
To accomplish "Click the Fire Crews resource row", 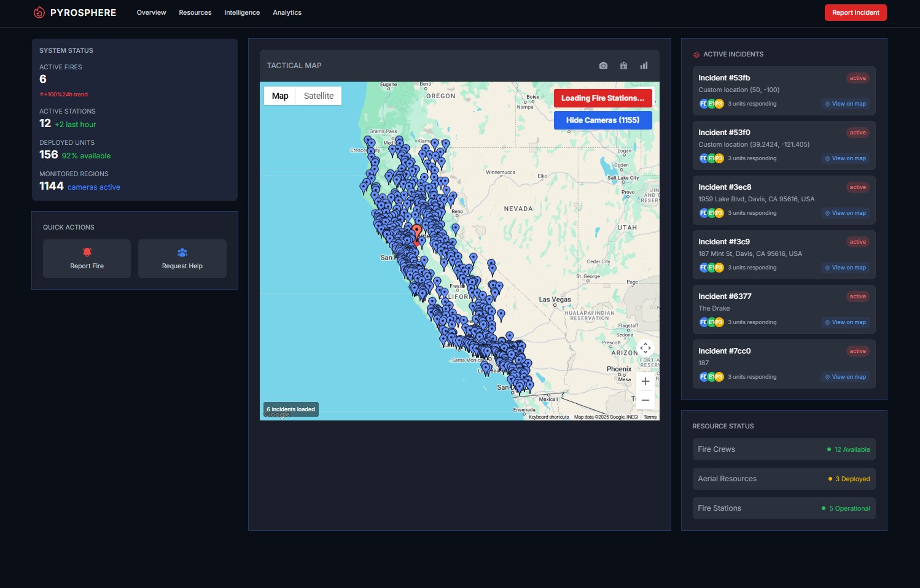I will pos(784,449).
